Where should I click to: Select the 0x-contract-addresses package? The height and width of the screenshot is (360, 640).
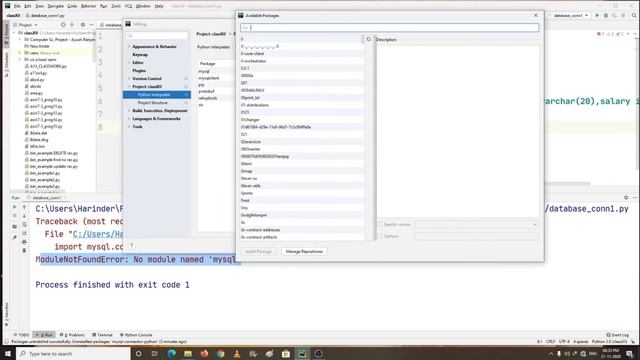(x=301, y=230)
